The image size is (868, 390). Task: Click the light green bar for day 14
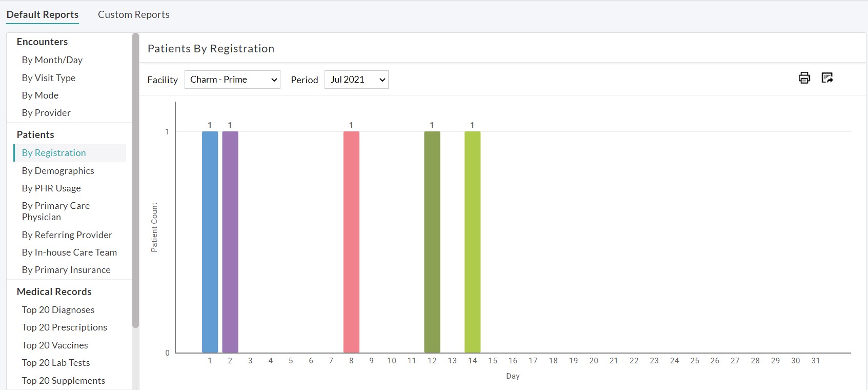tap(472, 241)
